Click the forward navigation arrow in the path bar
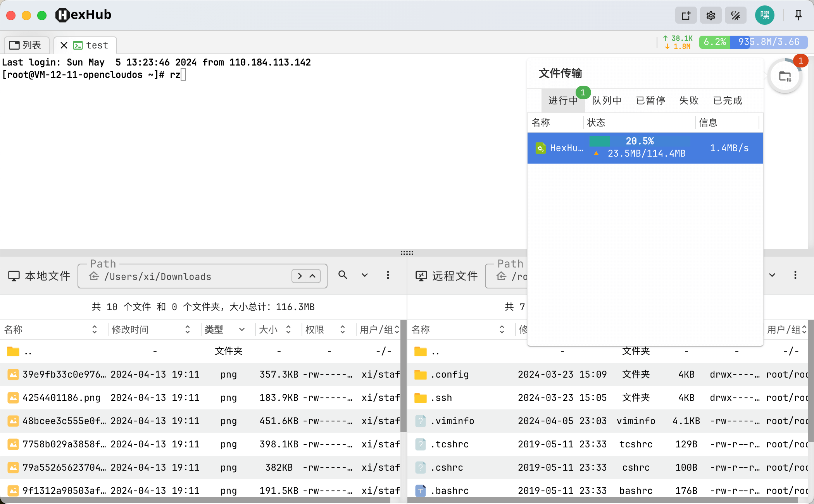Image resolution: width=814 pixels, height=504 pixels. point(299,276)
